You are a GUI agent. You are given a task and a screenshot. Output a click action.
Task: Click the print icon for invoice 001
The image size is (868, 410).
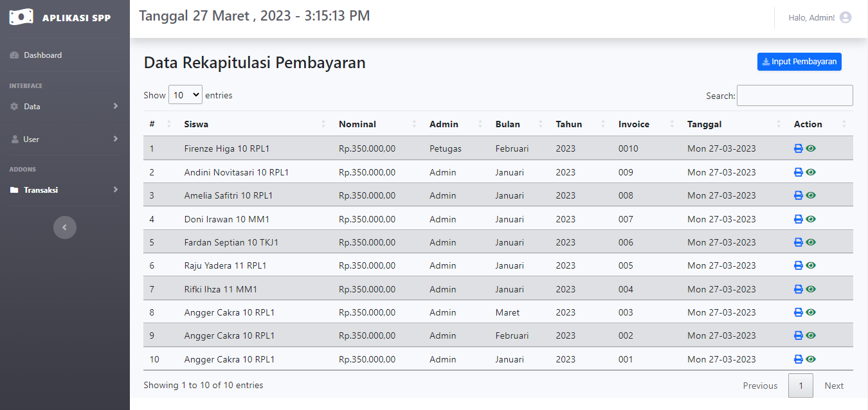(x=797, y=359)
